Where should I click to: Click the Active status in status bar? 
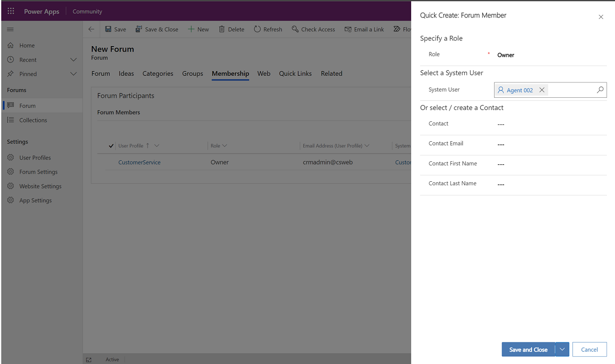(112, 360)
